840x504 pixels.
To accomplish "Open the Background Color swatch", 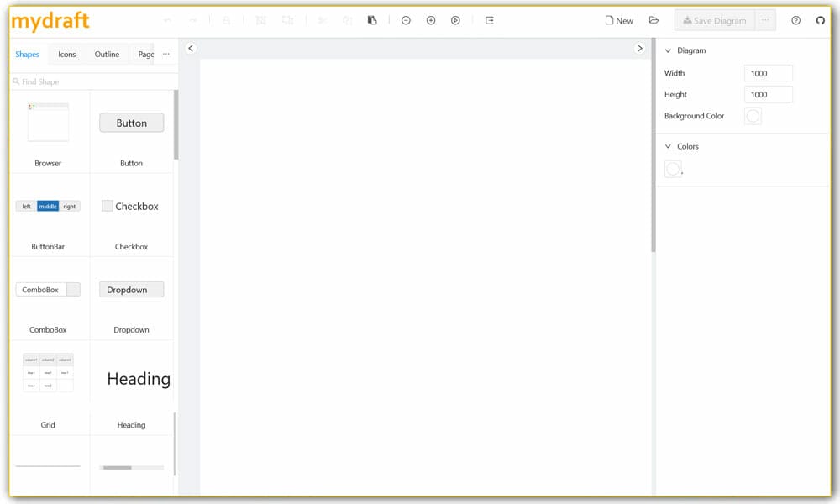I will [x=753, y=116].
